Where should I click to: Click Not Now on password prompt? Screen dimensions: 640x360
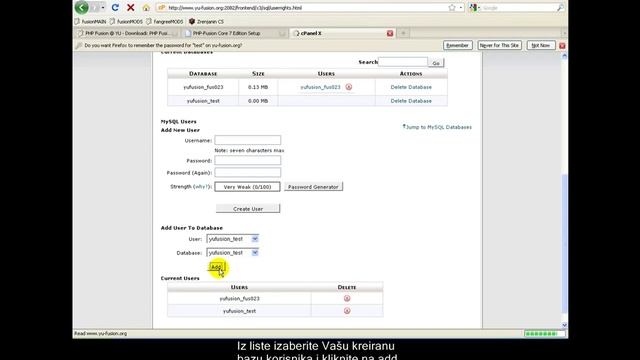[541, 45]
